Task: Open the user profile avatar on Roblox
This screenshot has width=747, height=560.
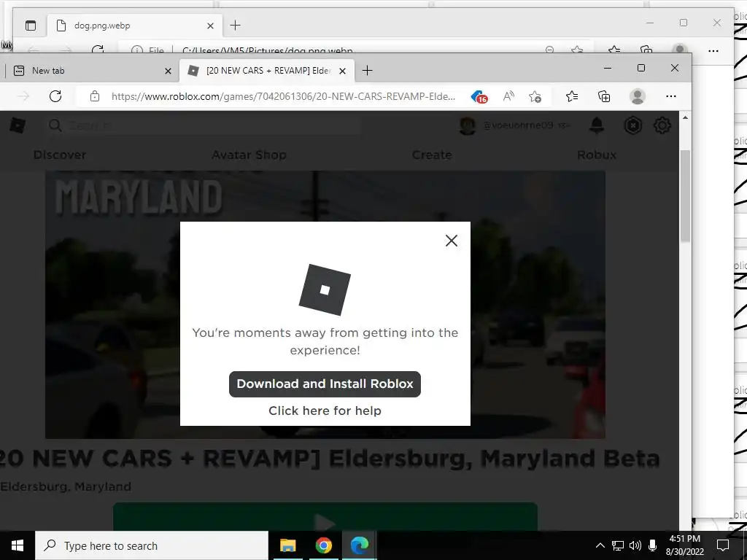Action: 468,125
